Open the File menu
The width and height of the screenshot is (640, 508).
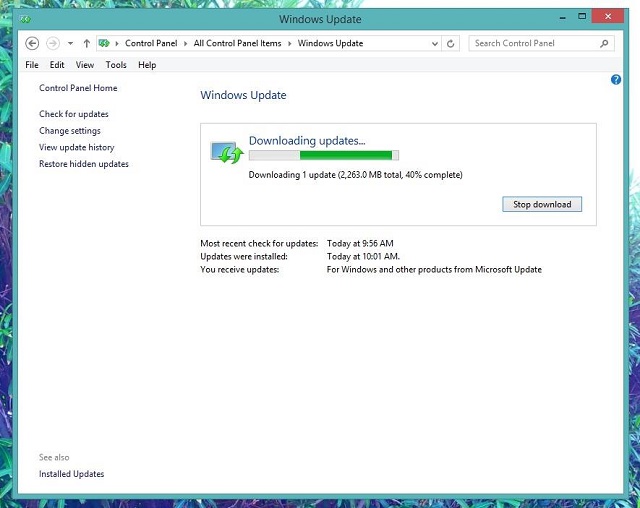tap(32, 65)
